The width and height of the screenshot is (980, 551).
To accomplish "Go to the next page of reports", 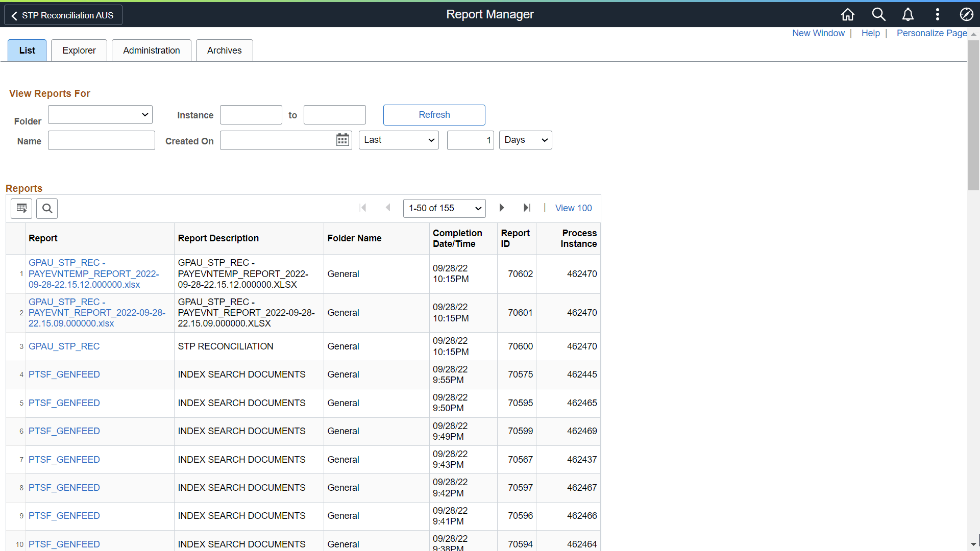I will [x=502, y=208].
